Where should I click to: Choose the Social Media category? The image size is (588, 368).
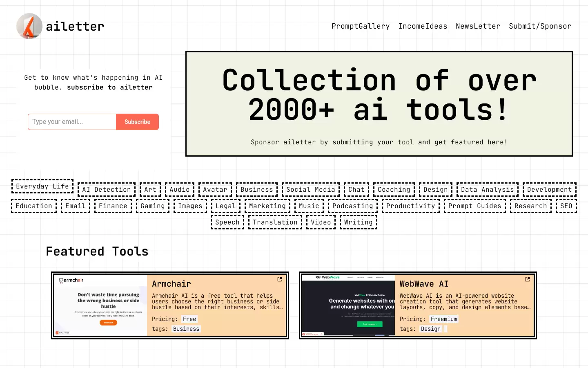(x=311, y=189)
